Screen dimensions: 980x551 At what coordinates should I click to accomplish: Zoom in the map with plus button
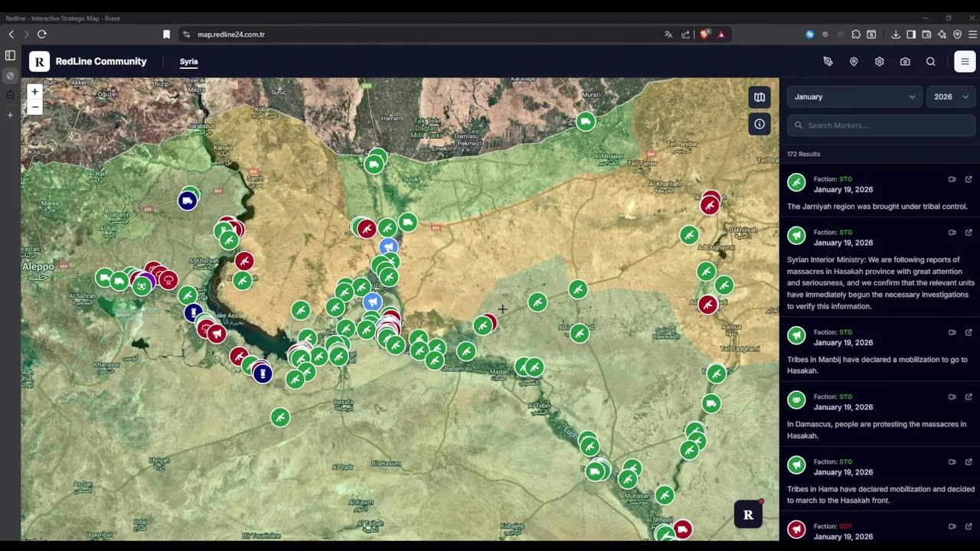coord(34,92)
